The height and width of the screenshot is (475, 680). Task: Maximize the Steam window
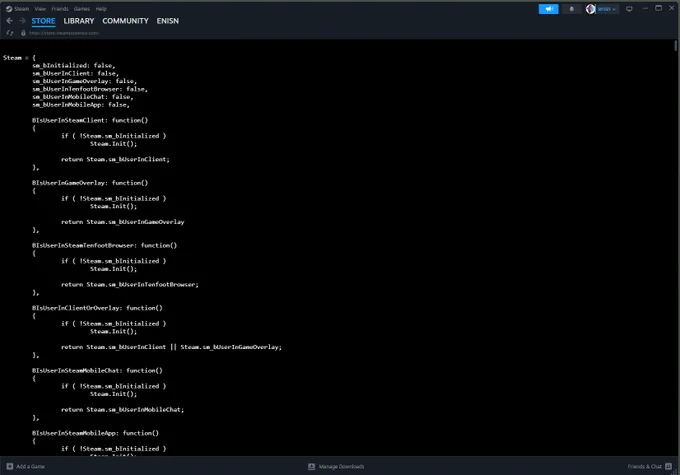(658, 8)
